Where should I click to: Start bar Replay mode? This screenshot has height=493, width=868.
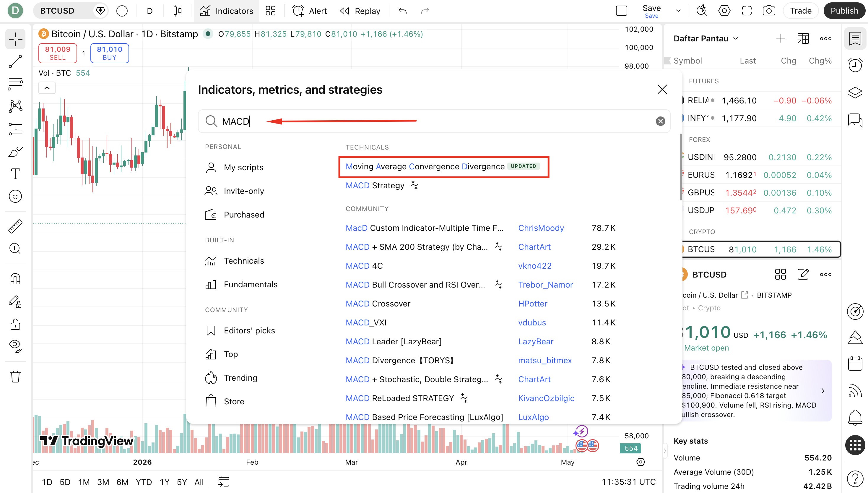click(x=360, y=11)
